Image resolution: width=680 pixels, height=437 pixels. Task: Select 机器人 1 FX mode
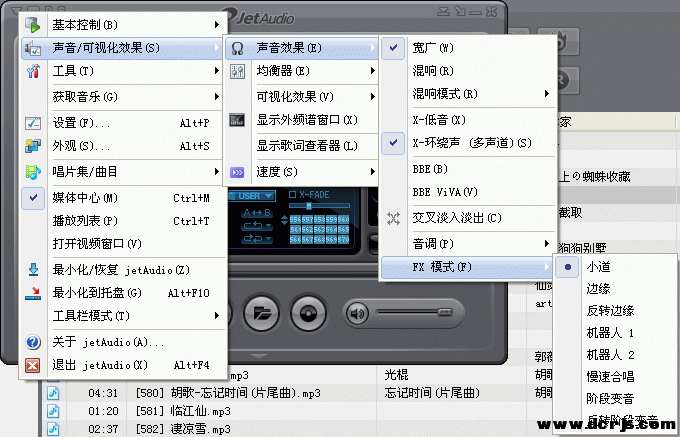point(609,332)
